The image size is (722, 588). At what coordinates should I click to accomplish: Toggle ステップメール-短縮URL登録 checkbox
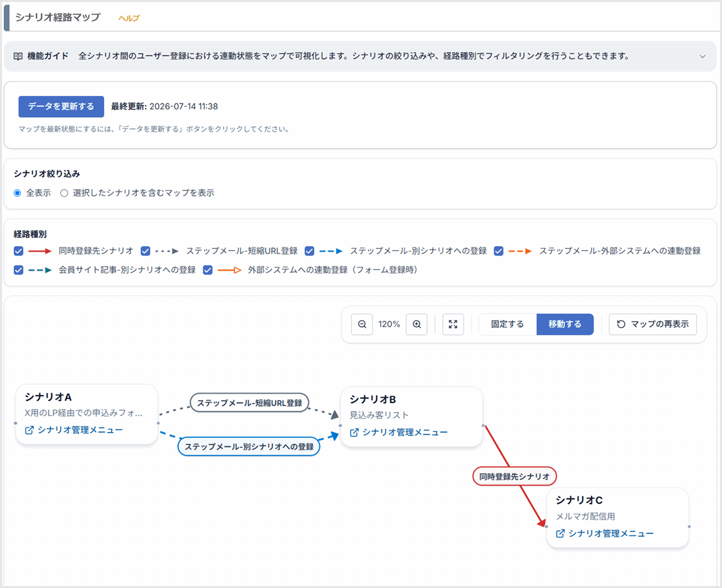[x=145, y=251]
